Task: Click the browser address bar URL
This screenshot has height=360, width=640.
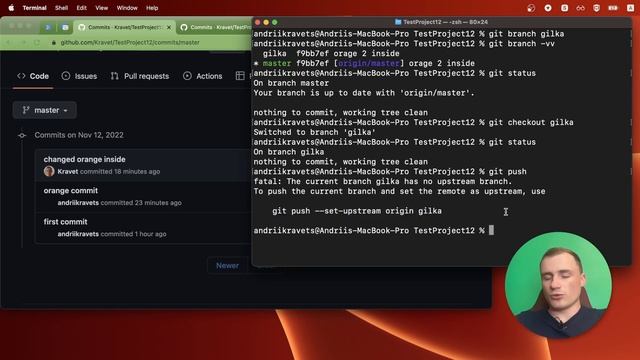Action: pos(130,42)
